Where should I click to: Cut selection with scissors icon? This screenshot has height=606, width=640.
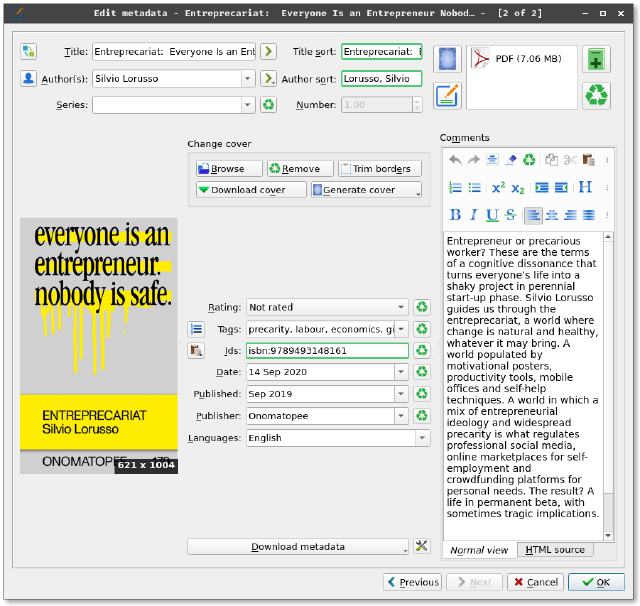(570, 160)
